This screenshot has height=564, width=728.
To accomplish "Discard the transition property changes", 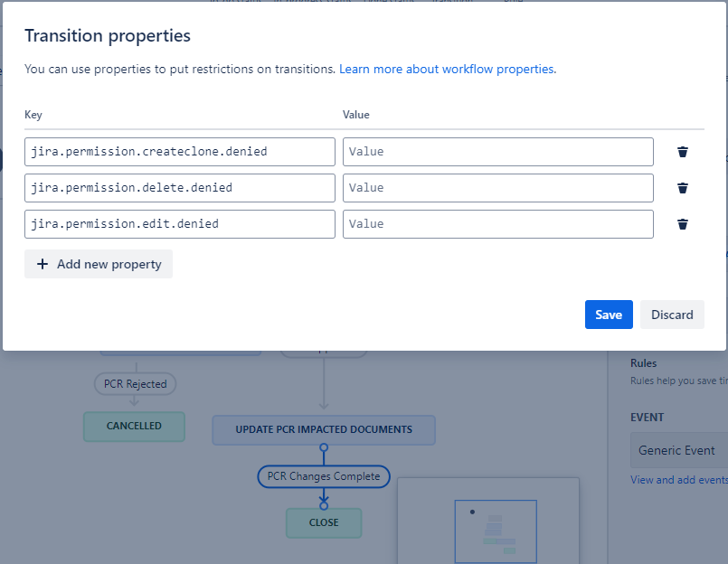I will pos(672,315).
